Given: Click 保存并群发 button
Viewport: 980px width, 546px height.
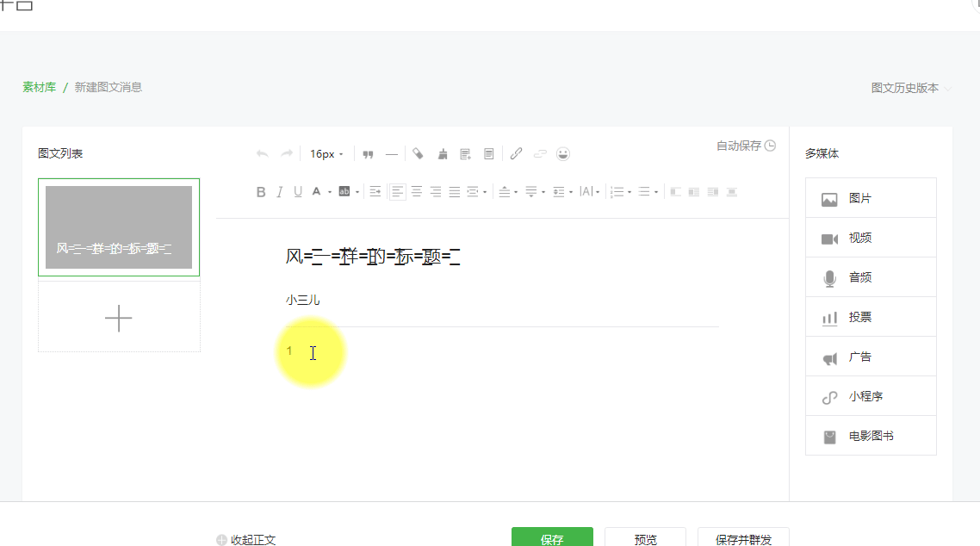Looking at the screenshot, I should point(743,537).
